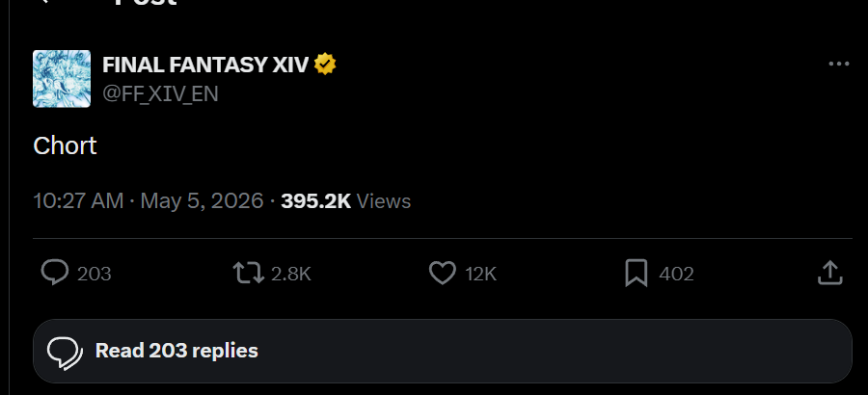Click the Post header title at top

pos(145,3)
